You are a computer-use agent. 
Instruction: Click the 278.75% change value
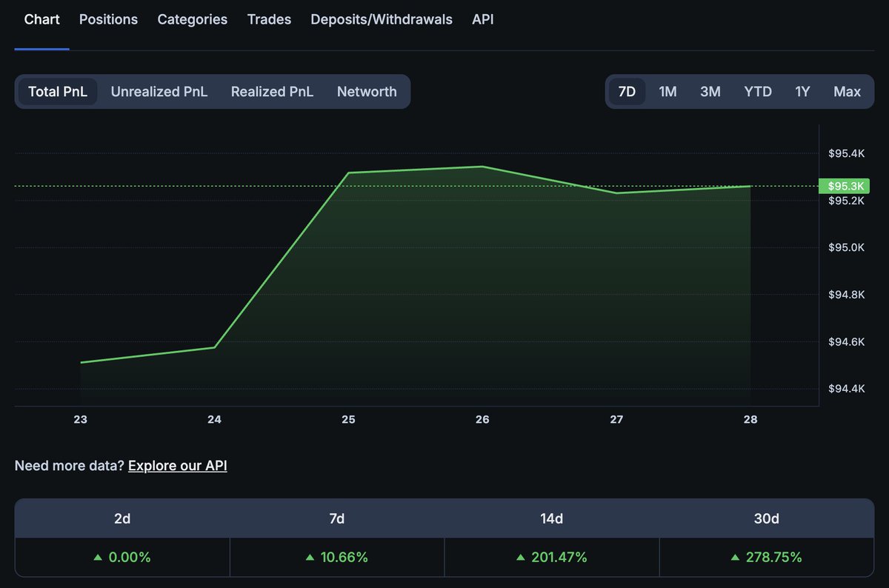[x=773, y=558]
